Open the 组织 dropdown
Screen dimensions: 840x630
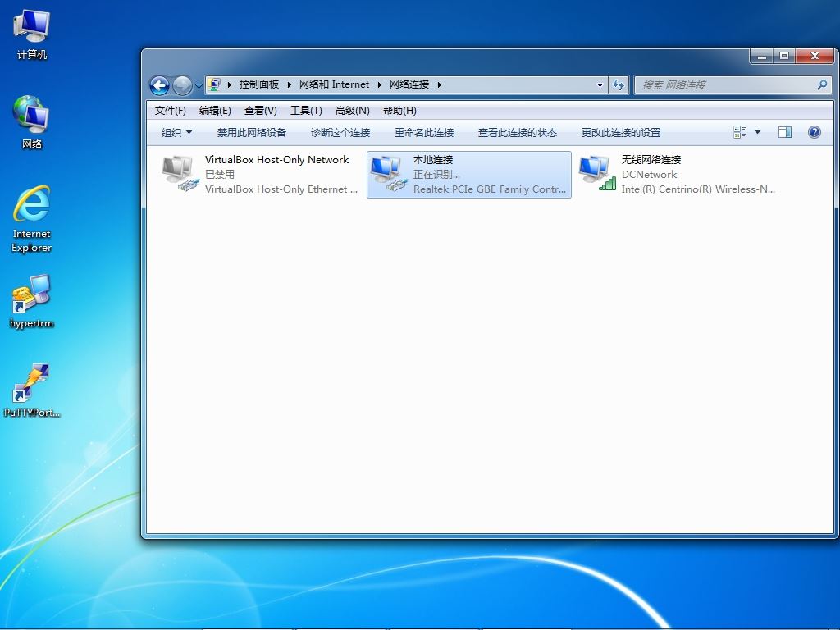click(x=177, y=132)
